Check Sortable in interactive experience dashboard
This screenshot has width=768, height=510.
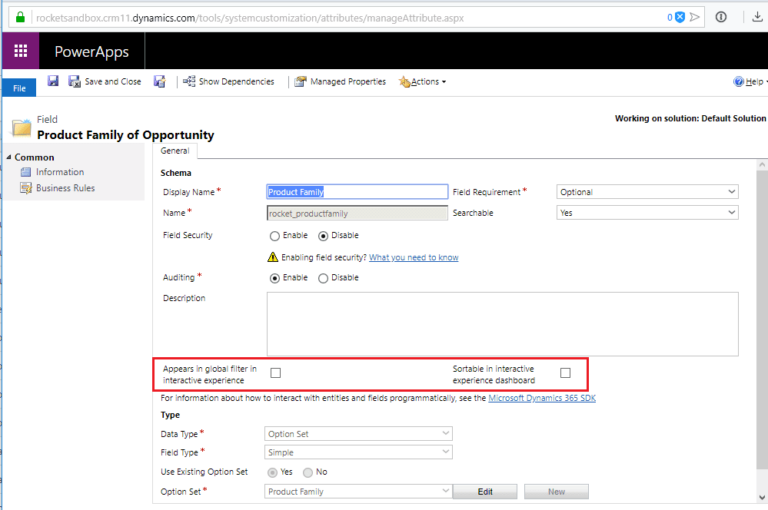click(565, 373)
